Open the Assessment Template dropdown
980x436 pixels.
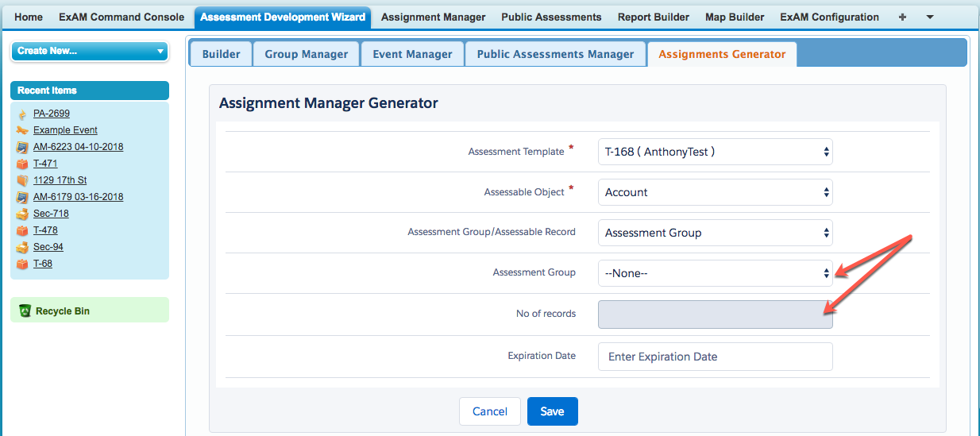[x=715, y=152]
